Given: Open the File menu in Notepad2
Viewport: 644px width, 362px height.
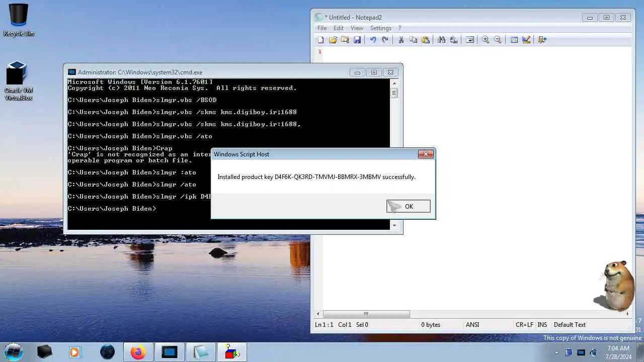Looking at the screenshot, I should 322,28.
